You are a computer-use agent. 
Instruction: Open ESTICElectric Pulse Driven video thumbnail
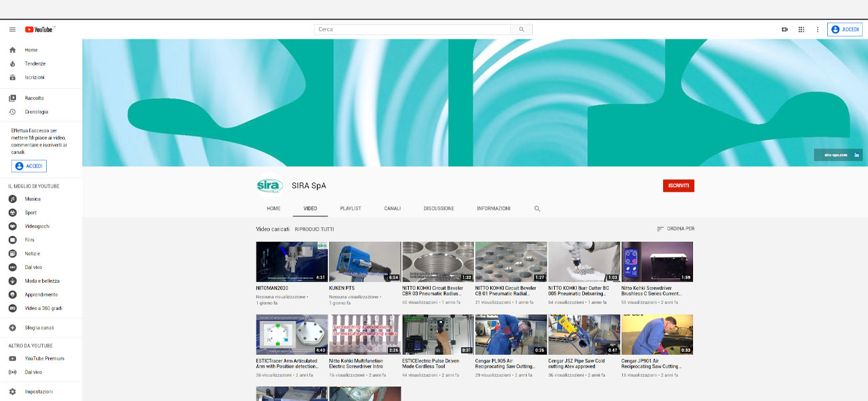coord(438,335)
